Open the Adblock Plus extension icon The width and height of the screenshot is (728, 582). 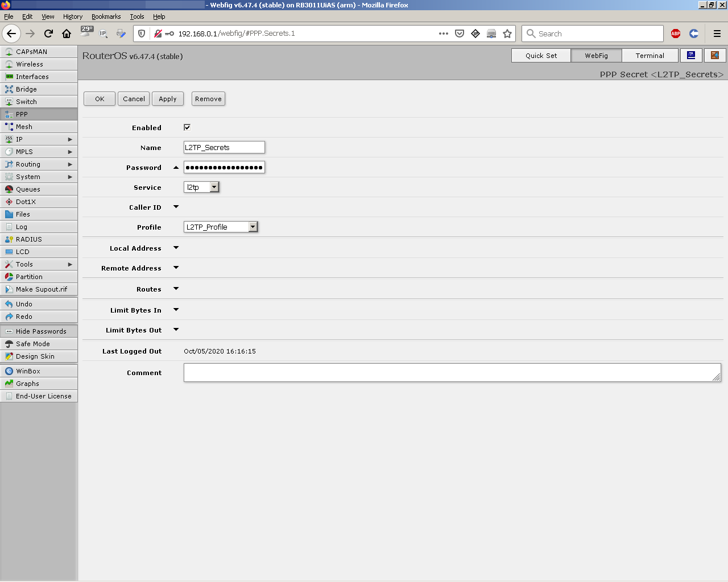tap(676, 34)
